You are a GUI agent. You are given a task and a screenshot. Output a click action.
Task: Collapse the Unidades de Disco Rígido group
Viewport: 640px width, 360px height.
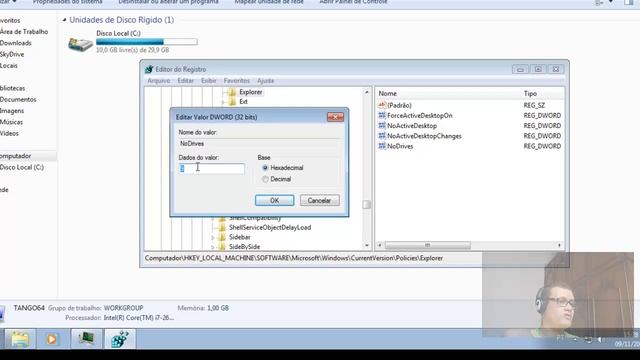64,20
